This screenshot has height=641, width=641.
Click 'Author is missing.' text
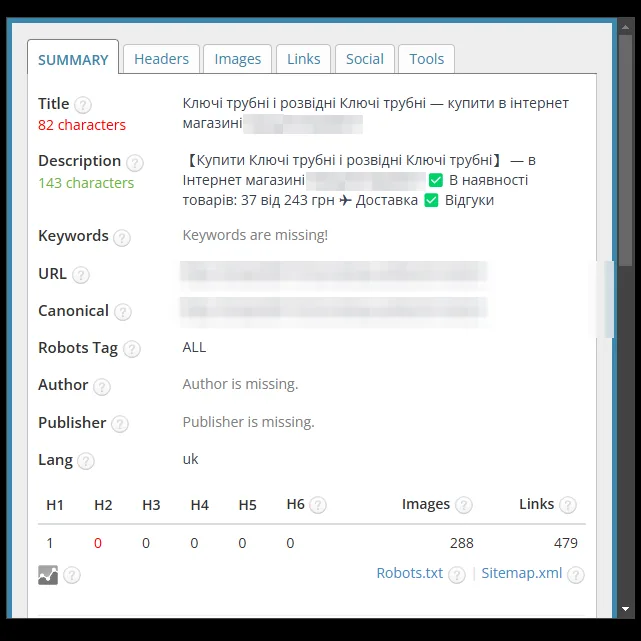point(240,384)
